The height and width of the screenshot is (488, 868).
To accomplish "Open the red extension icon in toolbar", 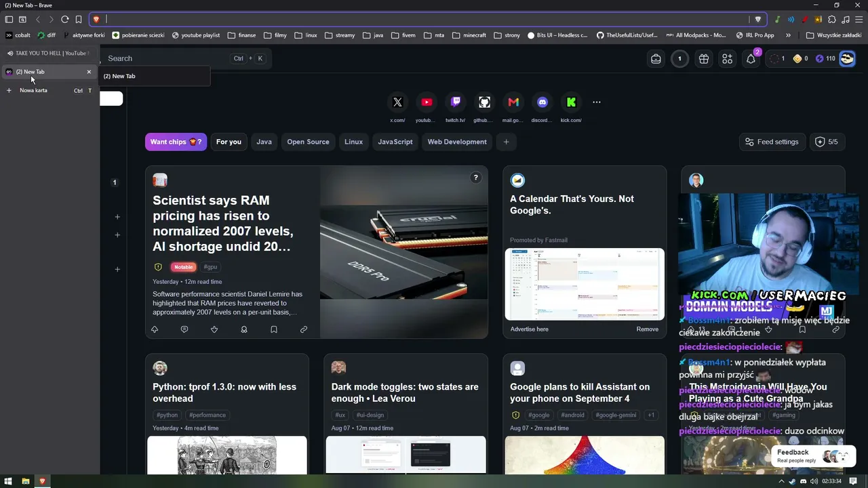I will click(805, 20).
